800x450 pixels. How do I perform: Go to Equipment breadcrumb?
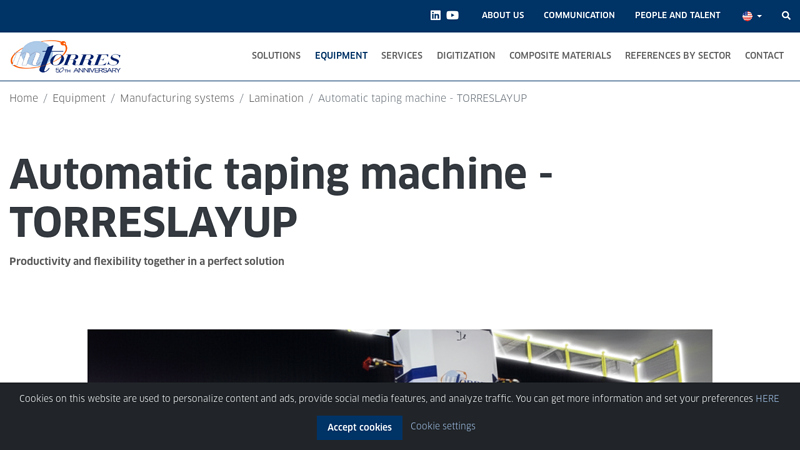[x=79, y=98]
